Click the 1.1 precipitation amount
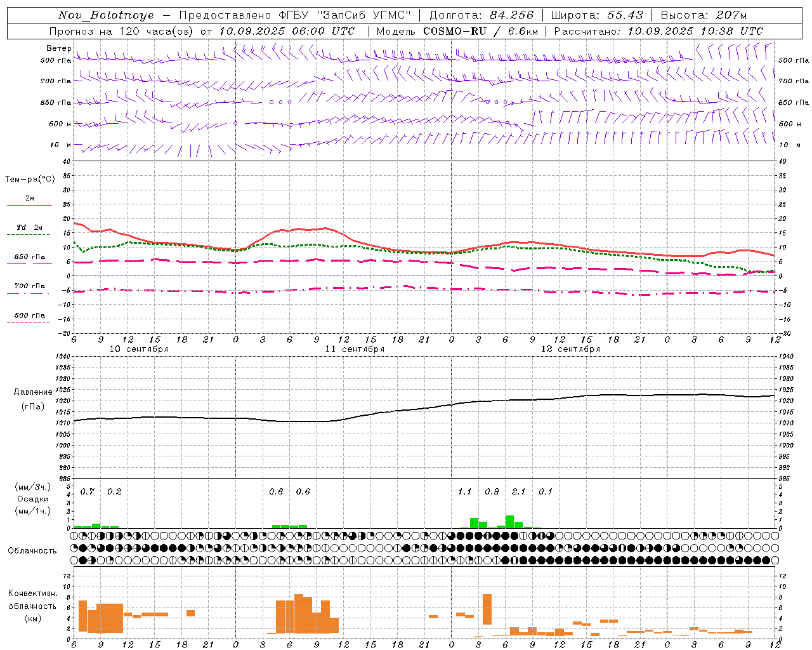Screen dimensions: 812x650 (x=465, y=491)
